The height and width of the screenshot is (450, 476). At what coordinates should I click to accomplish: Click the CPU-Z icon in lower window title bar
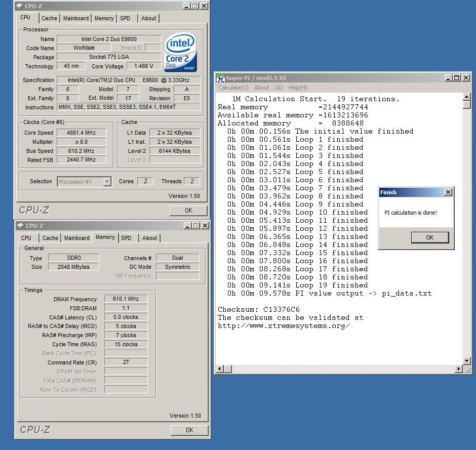(x=21, y=225)
